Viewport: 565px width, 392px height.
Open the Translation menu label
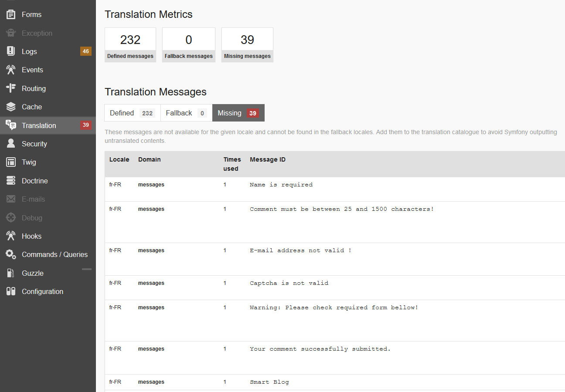[39, 125]
